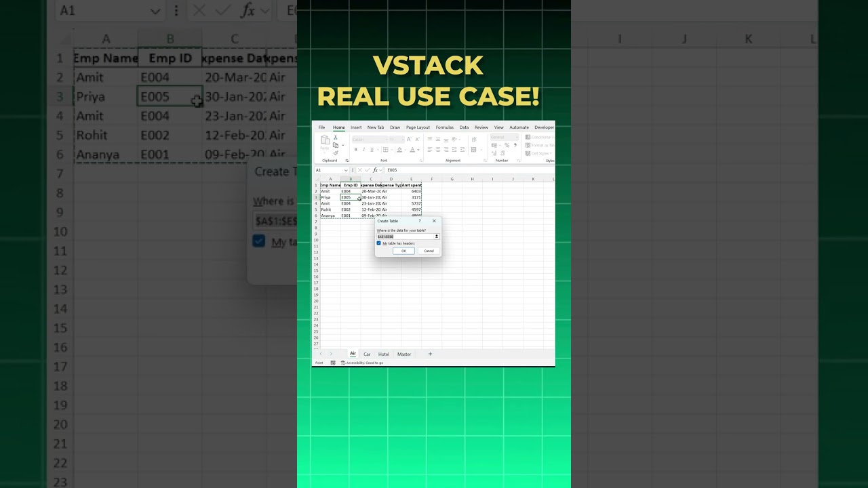Open the Number dialog launcher
This screenshot has height=488, width=868.
[519, 161]
